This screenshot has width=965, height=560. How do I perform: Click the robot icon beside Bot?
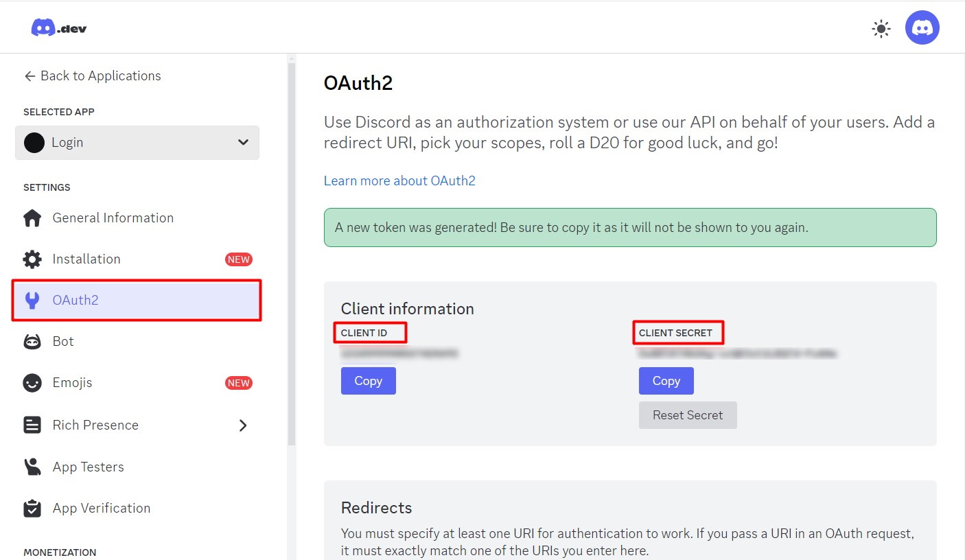click(32, 342)
